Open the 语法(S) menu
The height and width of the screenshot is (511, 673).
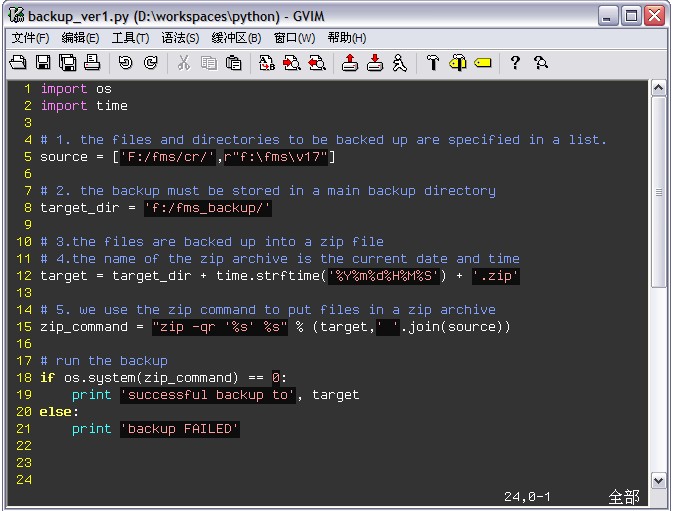pos(180,38)
